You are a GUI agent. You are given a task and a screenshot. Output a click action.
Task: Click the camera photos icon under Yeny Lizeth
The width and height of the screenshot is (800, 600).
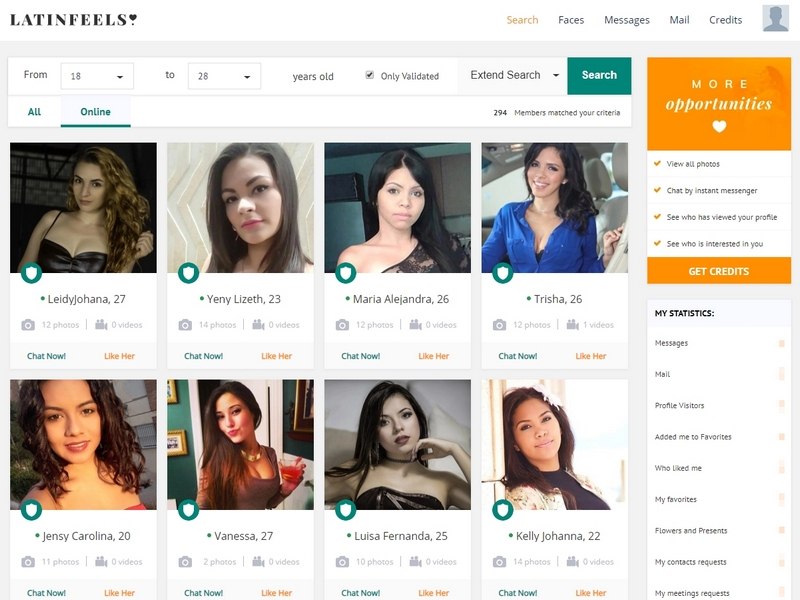coord(185,325)
